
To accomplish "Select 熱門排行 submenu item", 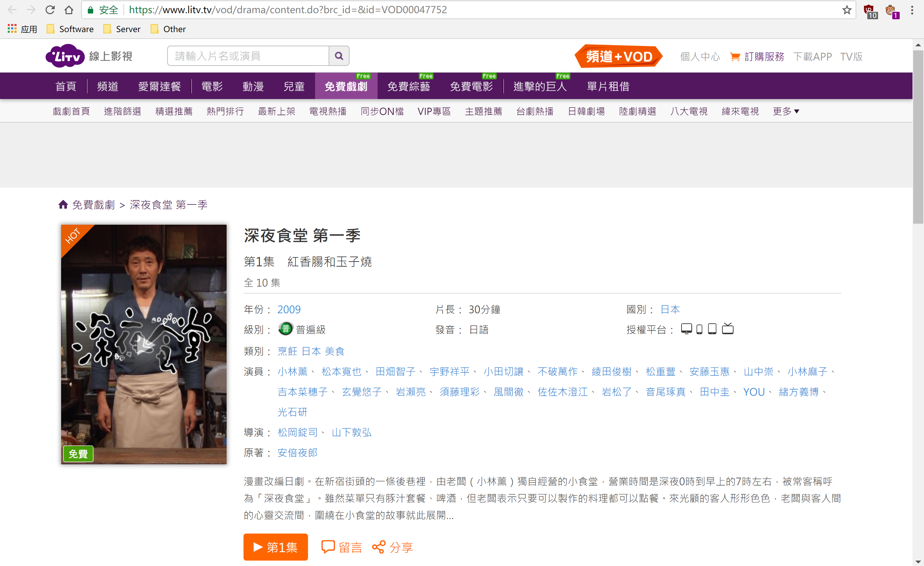I will (225, 111).
